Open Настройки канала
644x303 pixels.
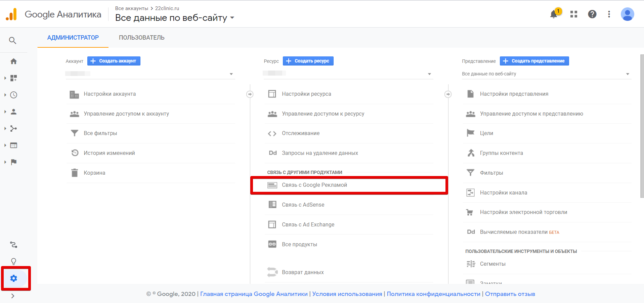coord(547,193)
